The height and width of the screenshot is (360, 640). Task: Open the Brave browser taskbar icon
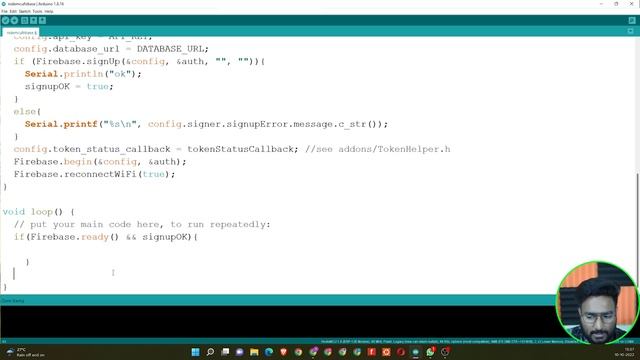click(x=284, y=352)
